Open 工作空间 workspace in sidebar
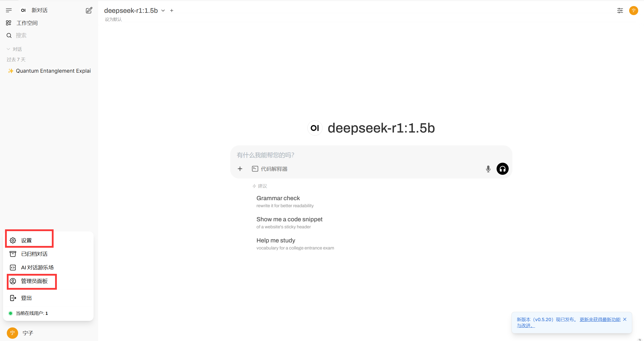 [x=27, y=23]
